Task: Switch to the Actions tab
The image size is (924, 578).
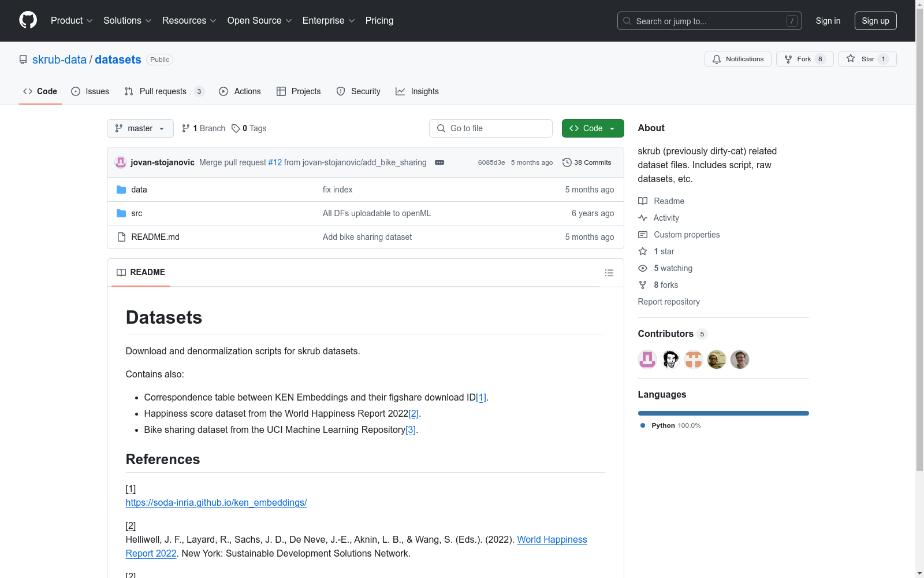Action: 240,91
